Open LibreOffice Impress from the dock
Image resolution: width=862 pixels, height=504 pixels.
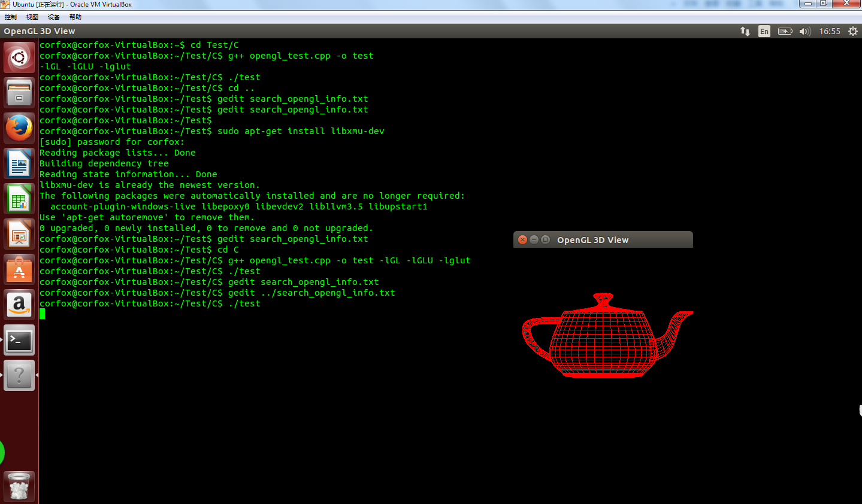tap(19, 234)
